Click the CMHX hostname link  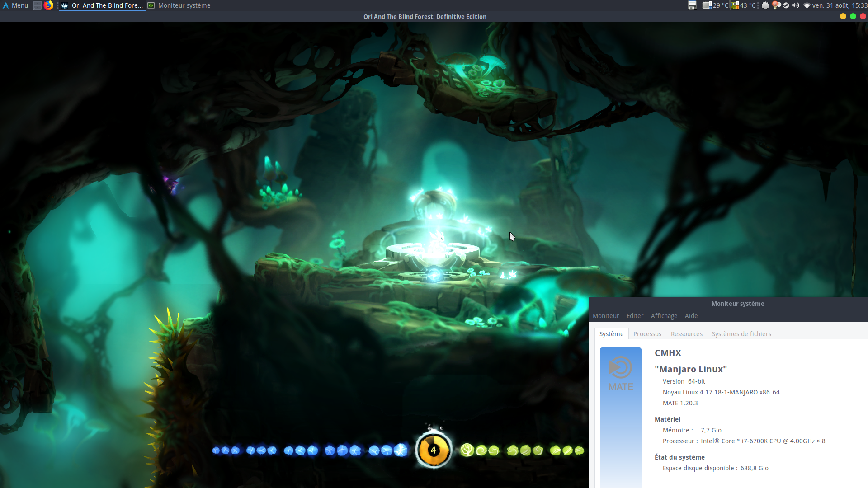(668, 353)
